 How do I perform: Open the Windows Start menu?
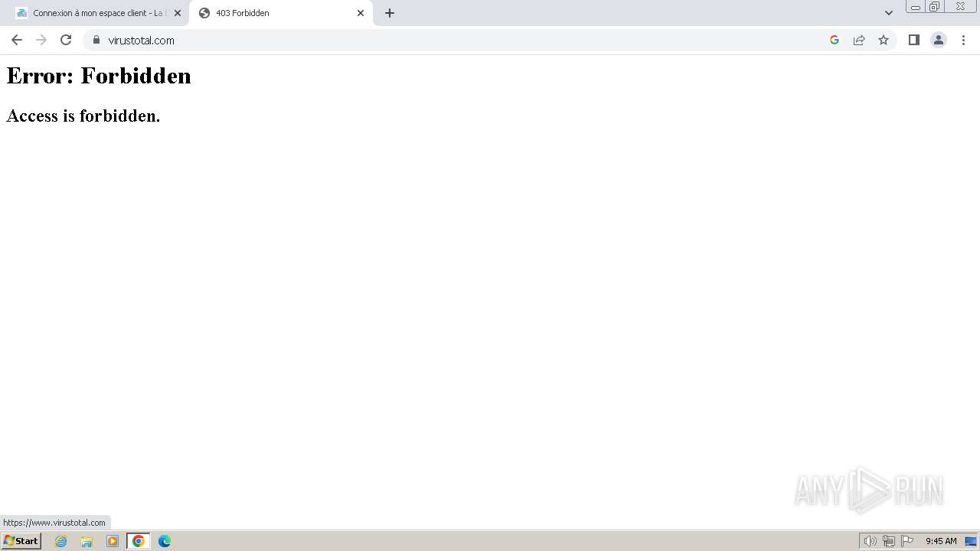coord(21,541)
